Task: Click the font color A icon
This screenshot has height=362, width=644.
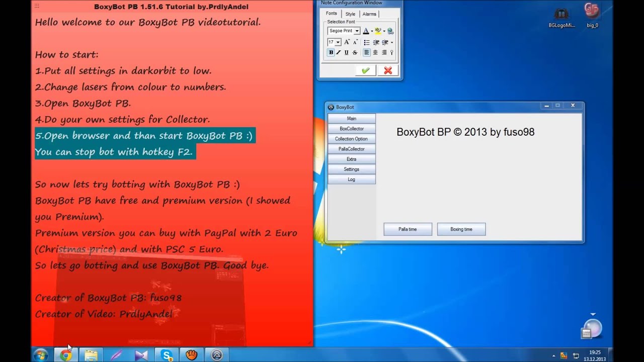Action: click(x=366, y=31)
